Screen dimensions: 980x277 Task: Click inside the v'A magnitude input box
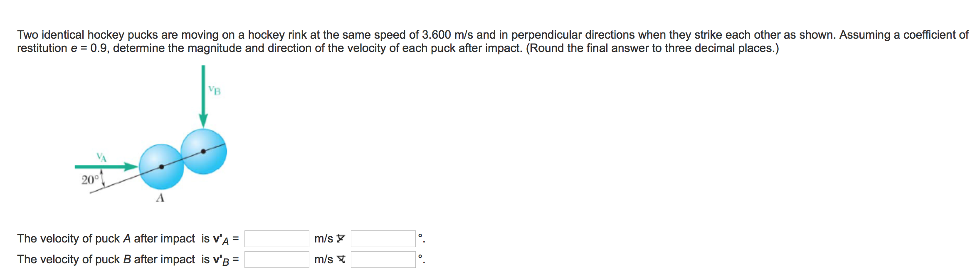coord(276,239)
